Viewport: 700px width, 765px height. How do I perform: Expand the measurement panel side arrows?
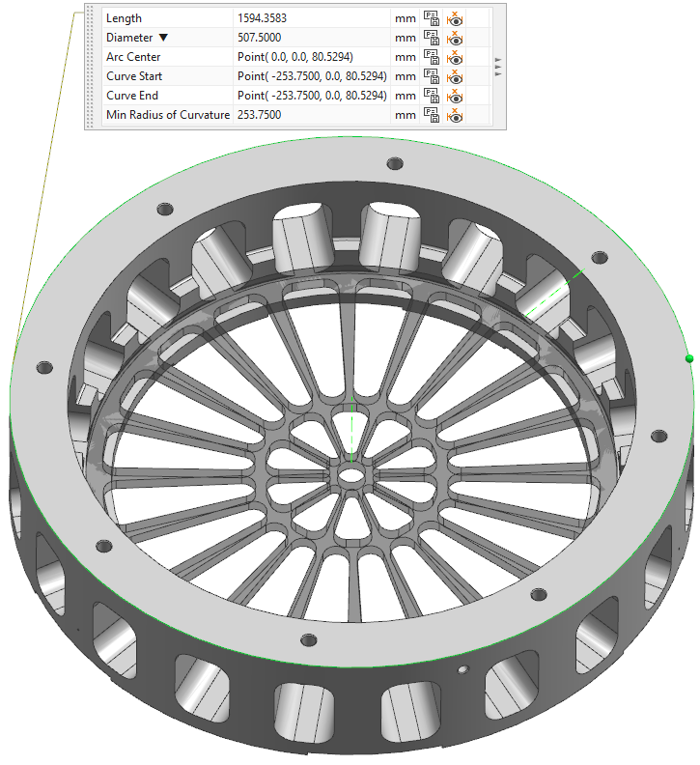click(497, 67)
